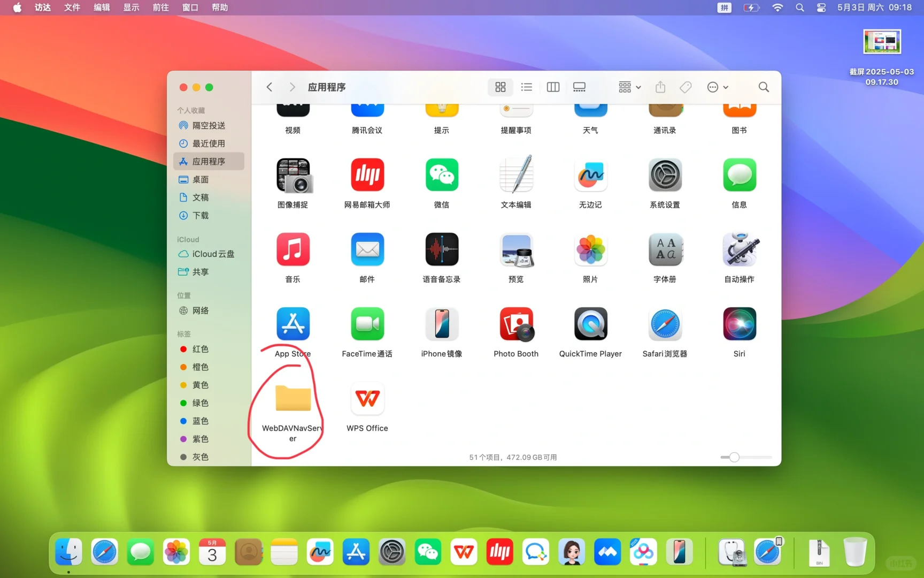Open the grouping options dropdown
This screenshot has width=924, height=578.
click(629, 87)
